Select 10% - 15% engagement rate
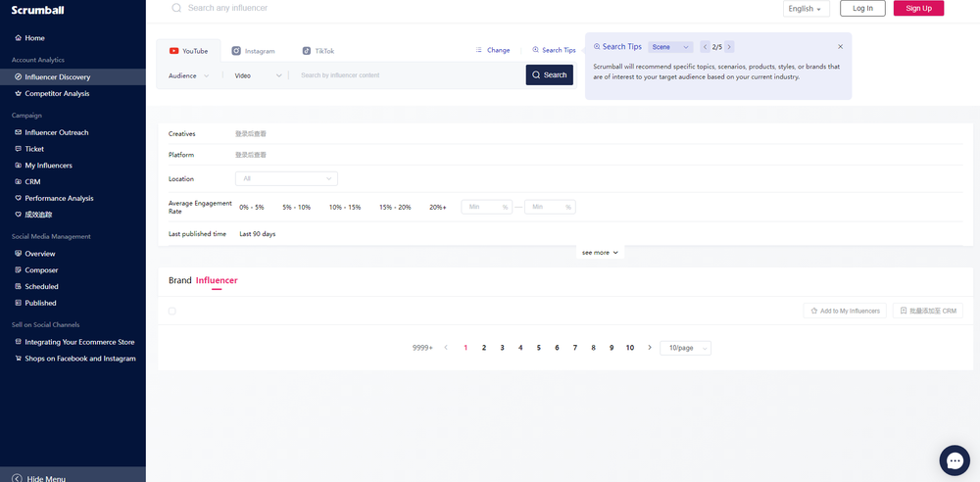The image size is (980, 482). 345,207
